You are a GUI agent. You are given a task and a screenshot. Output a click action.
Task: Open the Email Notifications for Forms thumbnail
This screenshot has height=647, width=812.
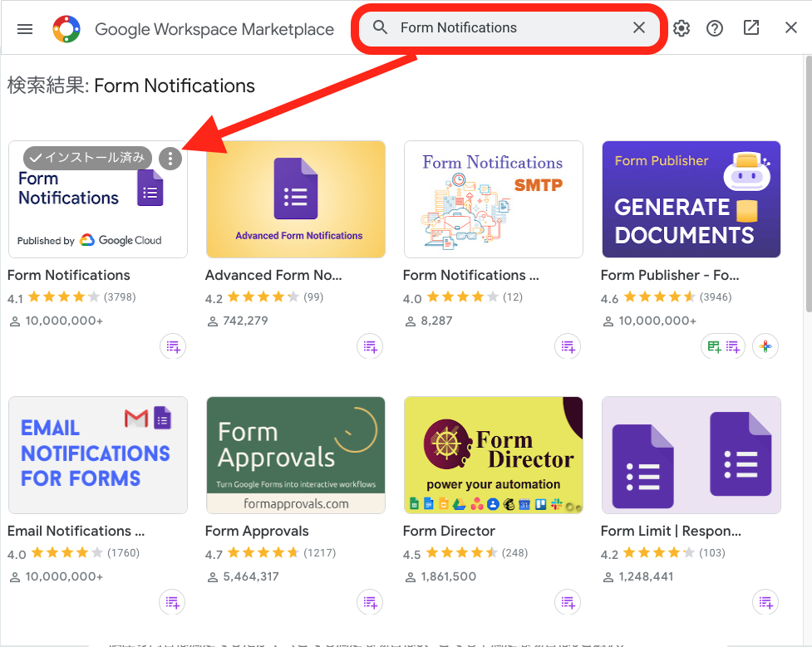[x=98, y=455]
